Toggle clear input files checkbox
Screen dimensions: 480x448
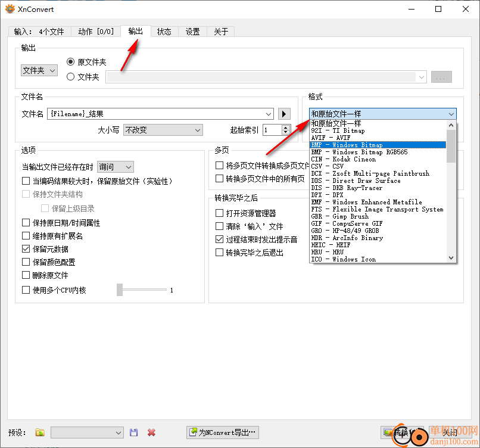point(220,226)
